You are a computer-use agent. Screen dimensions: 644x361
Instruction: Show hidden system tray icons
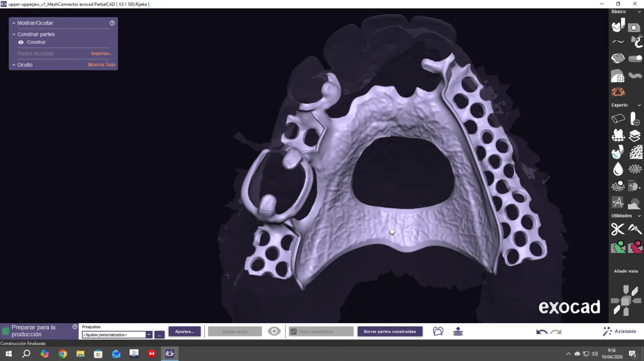568,354
